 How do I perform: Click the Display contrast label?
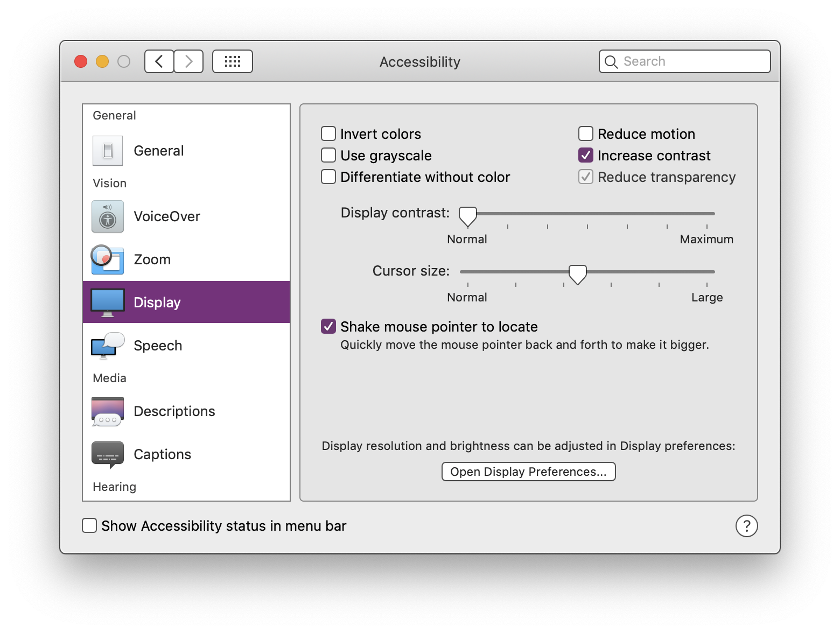tap(395, 213)
